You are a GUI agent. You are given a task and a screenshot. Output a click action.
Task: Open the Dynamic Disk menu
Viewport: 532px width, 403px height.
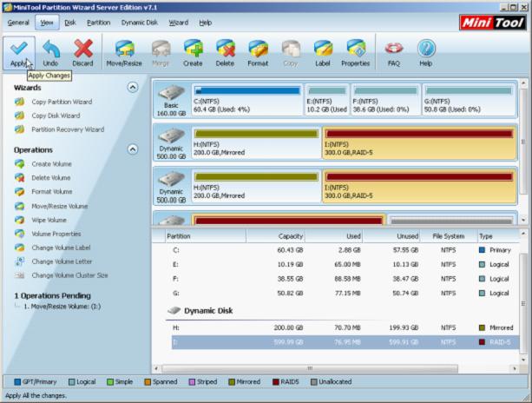[140, 23]
